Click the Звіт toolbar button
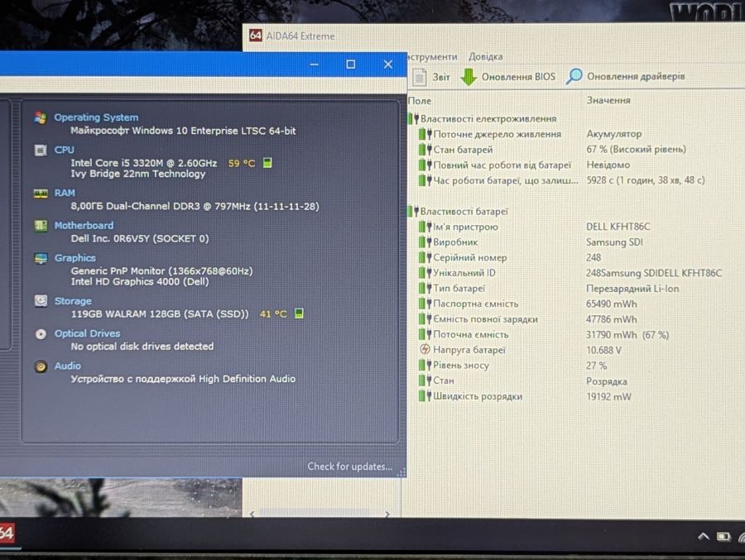 coord(431,77)
